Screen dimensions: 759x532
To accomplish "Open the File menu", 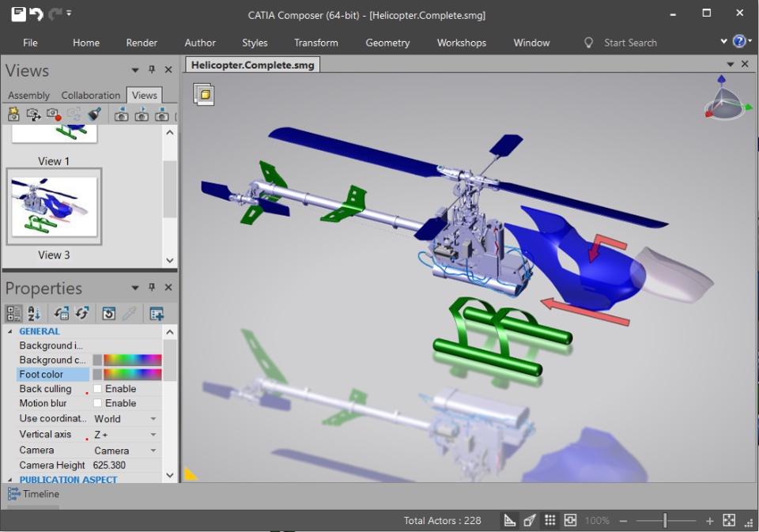I will [x=30, y=43].
